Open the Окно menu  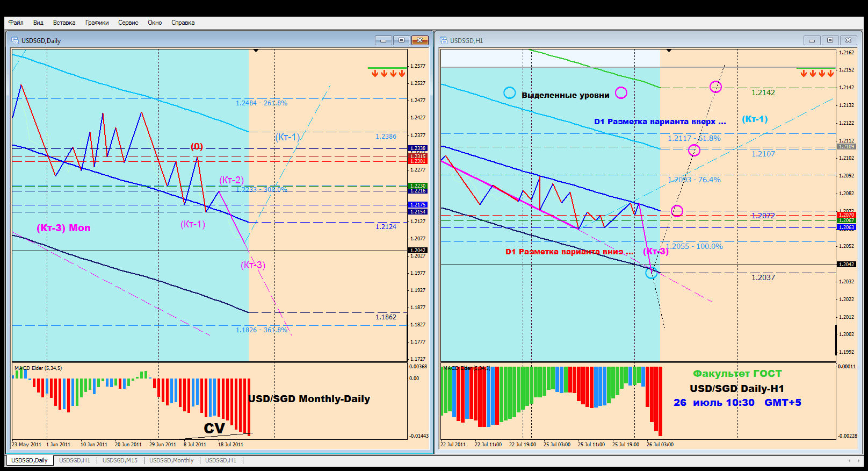click(x=155, y=23)
